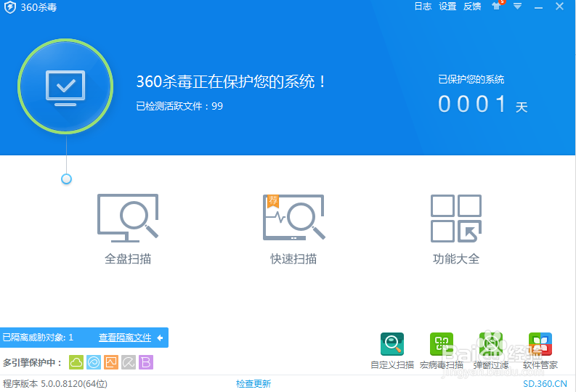This screenshot has height=392, width=576.
Task: Click the 已隔离威胁对象: 1 text
Action: point(38,338)
